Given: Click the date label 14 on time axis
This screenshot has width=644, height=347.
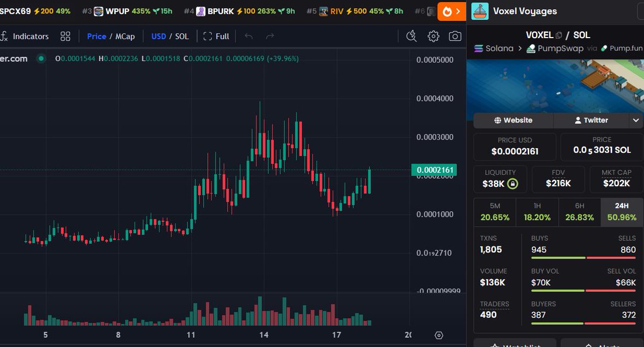Looking at the screenshot, I should point(264,335).
